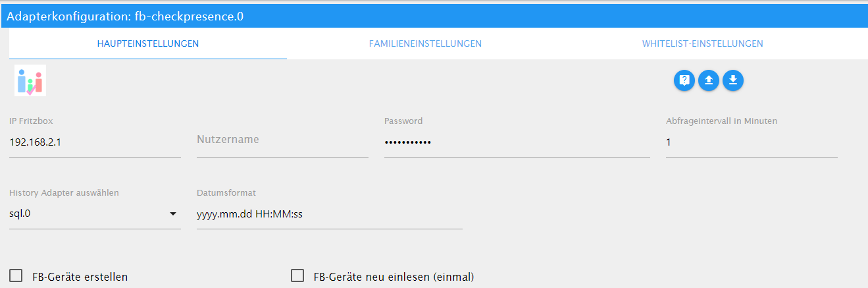The width and height of the screenshot is (868, 288).
Task: Tick the FB-Geräte neu einlesen checkbox
Action: (x=297, y=275)
